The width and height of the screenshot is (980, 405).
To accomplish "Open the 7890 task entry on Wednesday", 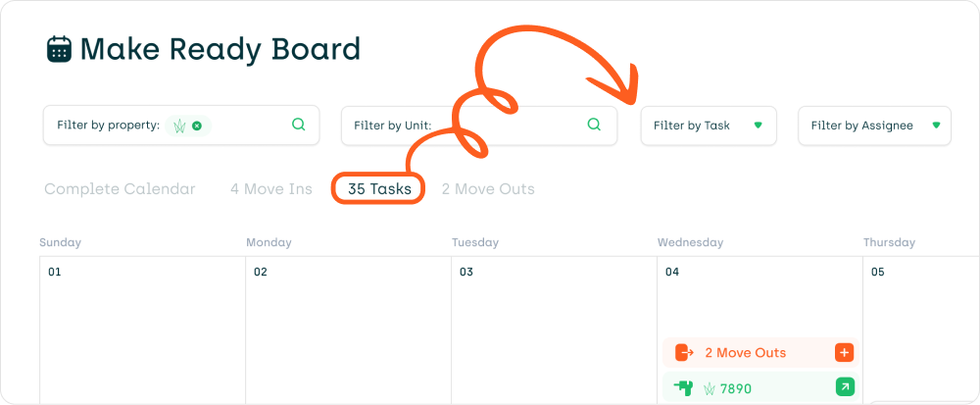I will pos(760,388).
